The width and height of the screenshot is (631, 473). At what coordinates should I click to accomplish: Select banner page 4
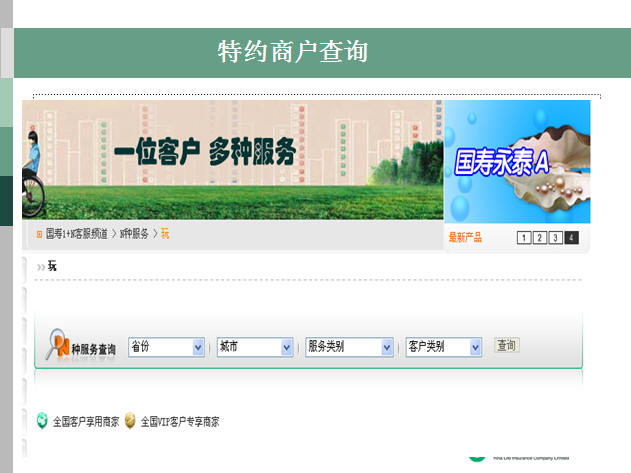point(571,238)
